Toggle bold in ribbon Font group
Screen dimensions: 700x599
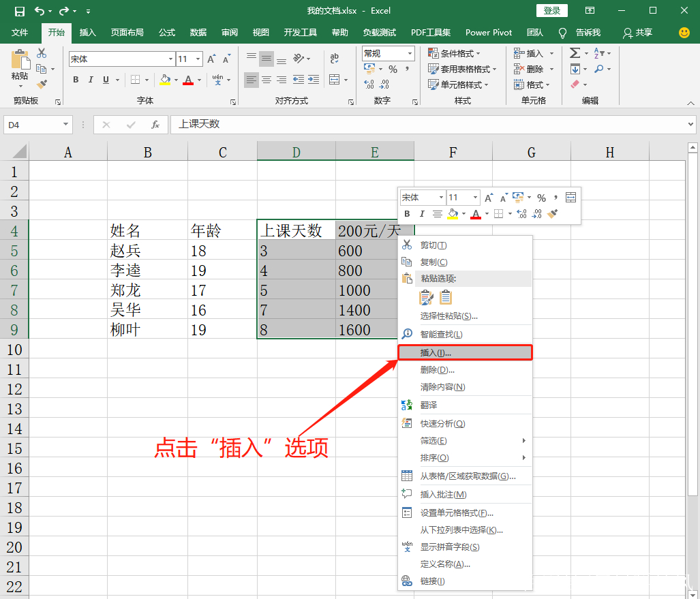point(76,80)
